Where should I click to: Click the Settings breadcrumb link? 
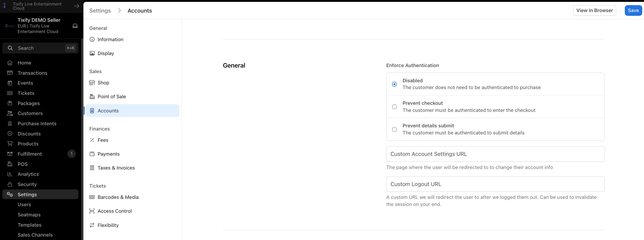[100, 10]
